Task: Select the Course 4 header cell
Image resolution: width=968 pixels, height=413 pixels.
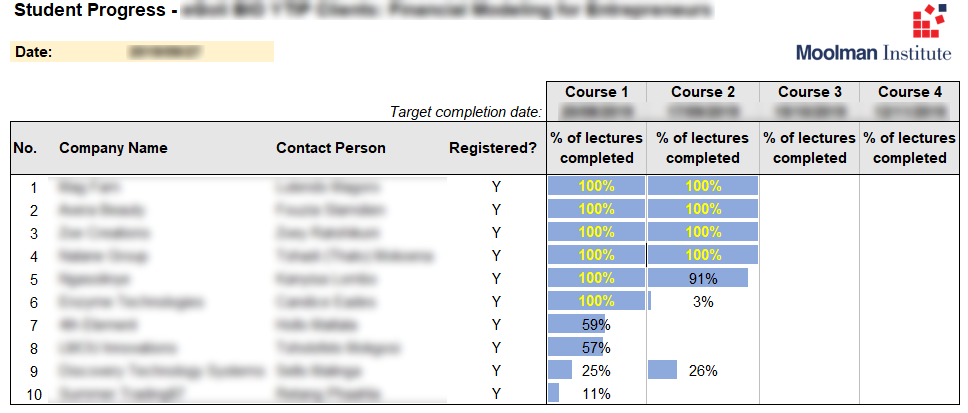Action: click(910, 92)
